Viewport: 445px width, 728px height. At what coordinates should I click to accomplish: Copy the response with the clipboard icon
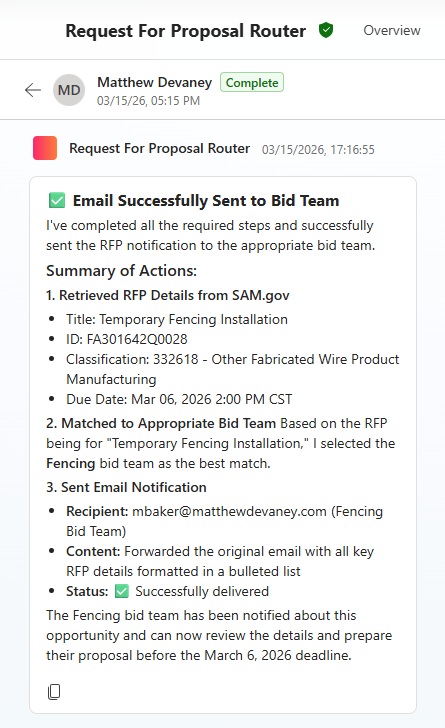point(54,692)
